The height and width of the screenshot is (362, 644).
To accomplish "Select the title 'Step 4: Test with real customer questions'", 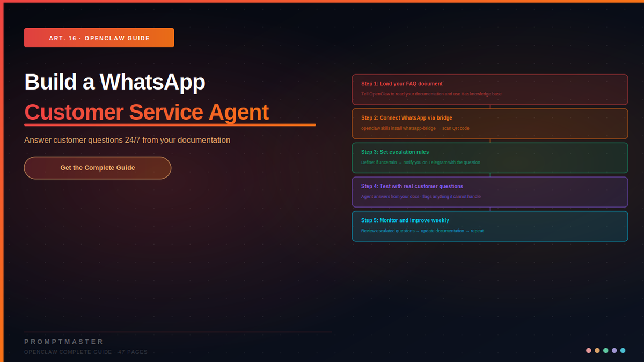I will (412, 187).
